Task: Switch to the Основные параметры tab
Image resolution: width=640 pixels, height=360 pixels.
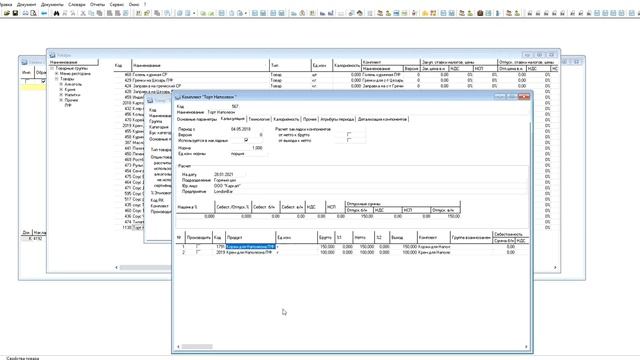Action: pos(197,119)
